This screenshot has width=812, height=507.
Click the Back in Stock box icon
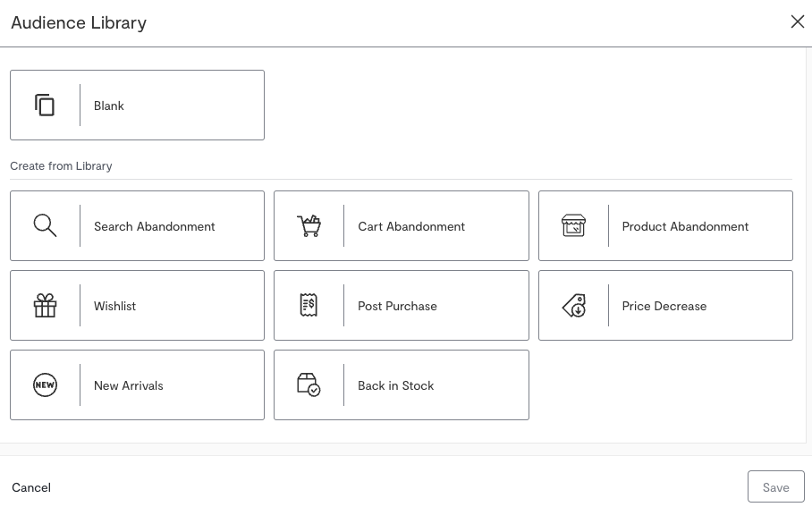[309, 385]
